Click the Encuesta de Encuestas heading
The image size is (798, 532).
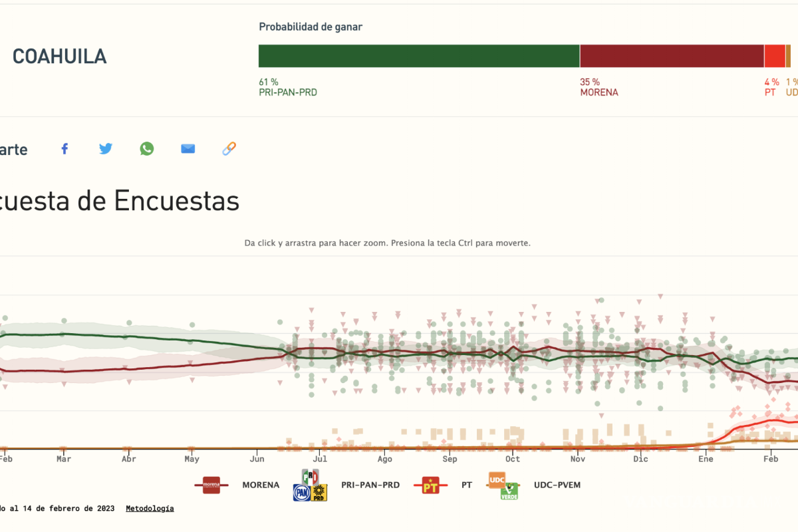click(x=120, y=201)
